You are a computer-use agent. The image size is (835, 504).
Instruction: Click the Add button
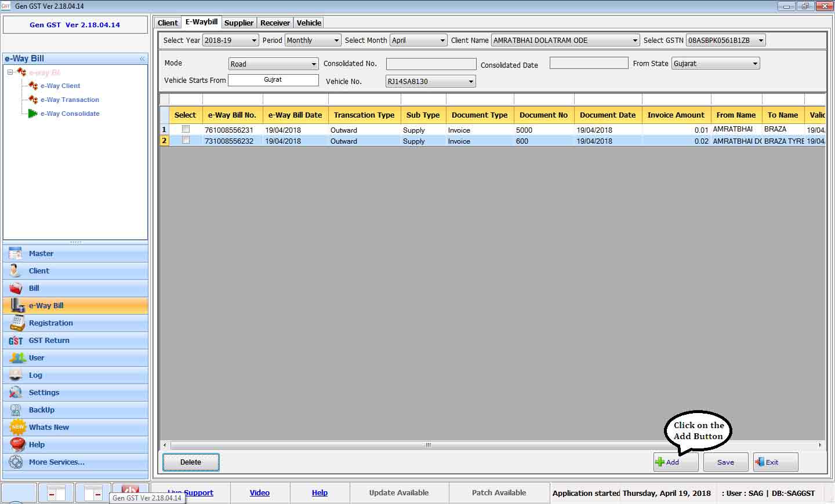(x=675, y=462)
